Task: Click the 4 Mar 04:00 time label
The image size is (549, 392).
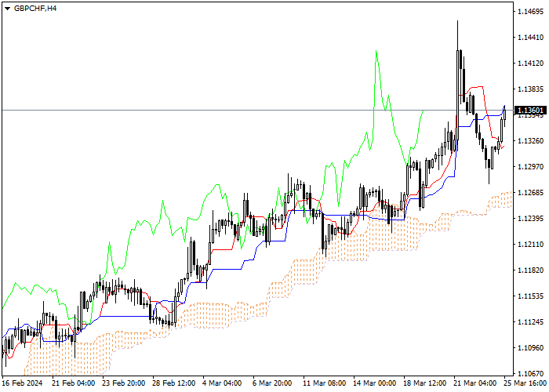Action: [222, 383]
